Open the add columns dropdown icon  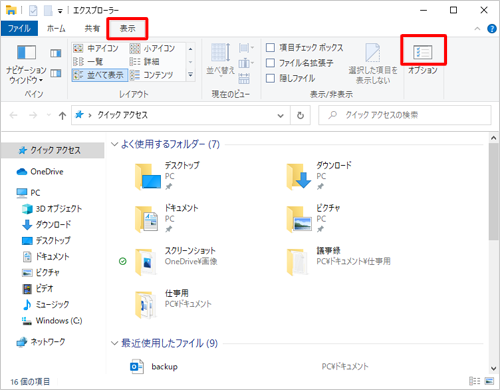(x=246, y=63)
